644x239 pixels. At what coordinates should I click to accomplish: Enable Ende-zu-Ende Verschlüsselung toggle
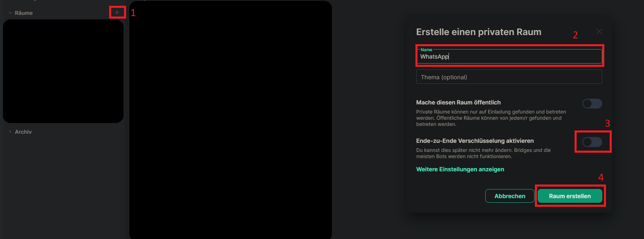click(592, 142)
